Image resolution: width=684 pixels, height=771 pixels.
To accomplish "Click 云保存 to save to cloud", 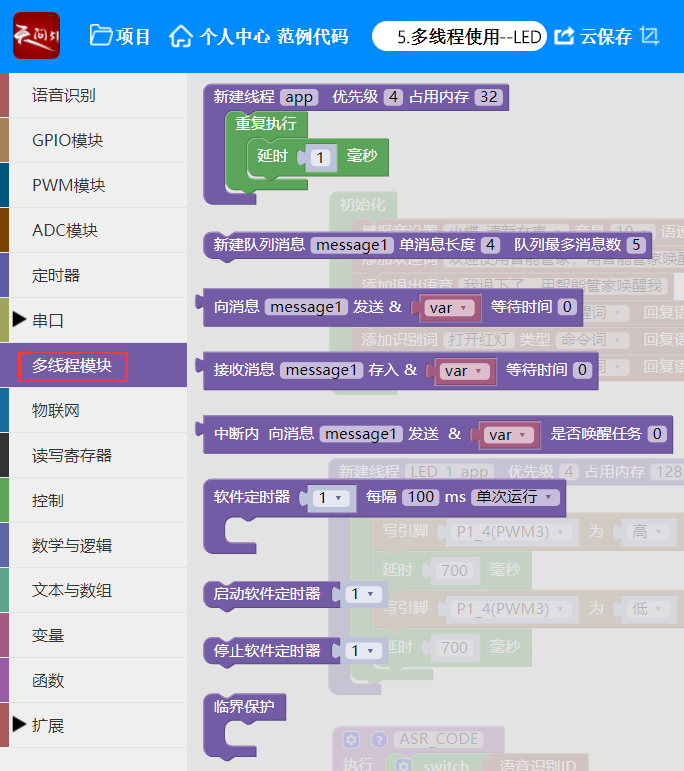I will click(606, 36).
